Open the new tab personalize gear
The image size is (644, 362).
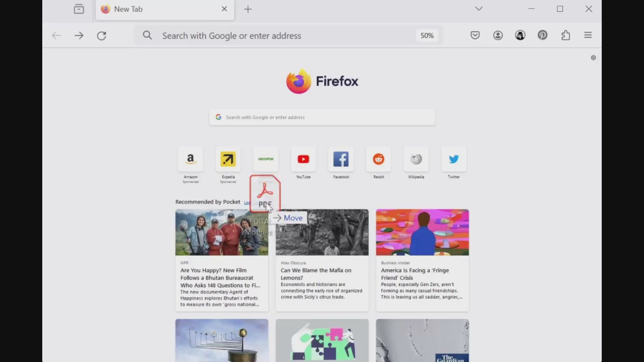click(x=593, y=58)
